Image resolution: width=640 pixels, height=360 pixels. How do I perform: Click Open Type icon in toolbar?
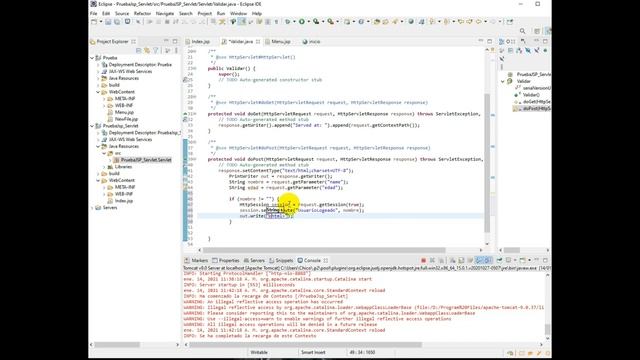[377, 22]
